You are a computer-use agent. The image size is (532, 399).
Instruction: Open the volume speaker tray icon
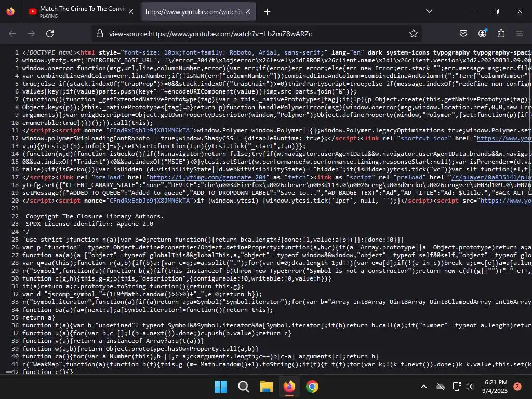click(469, 387)
